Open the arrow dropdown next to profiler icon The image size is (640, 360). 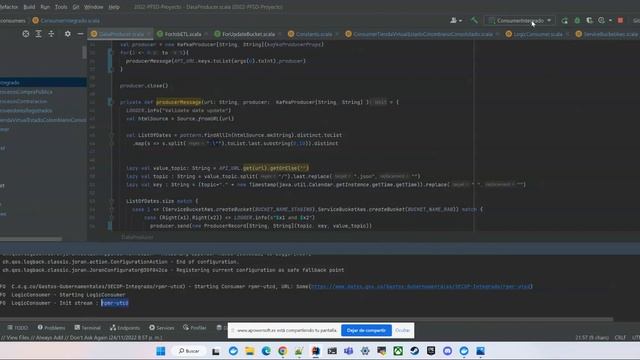click(x=611, y=20)
